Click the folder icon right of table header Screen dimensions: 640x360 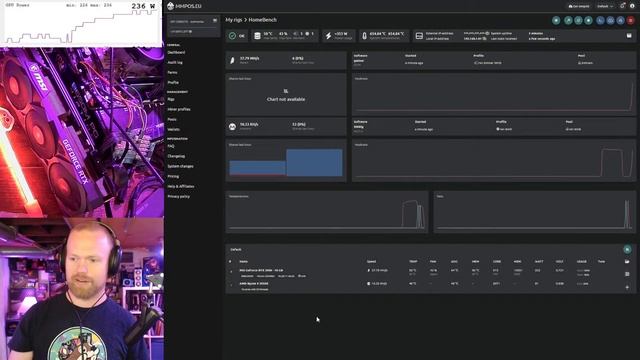tap(627, 262)
